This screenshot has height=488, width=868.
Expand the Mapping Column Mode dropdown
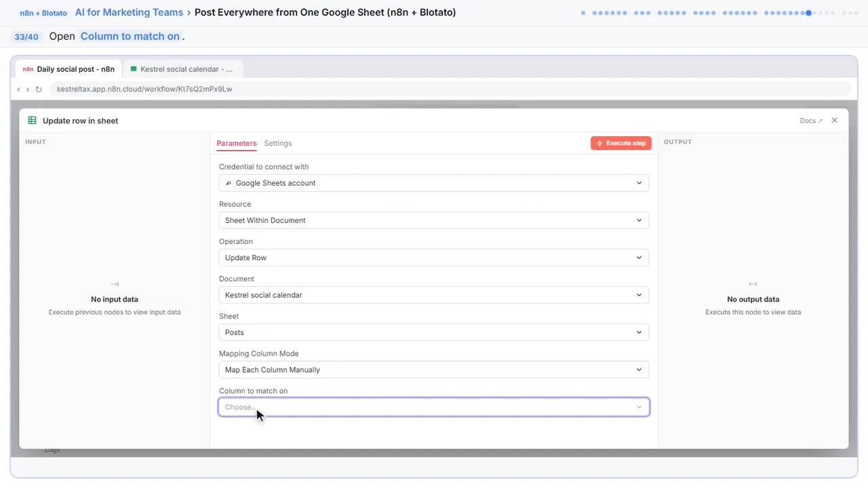pos(434,369)
